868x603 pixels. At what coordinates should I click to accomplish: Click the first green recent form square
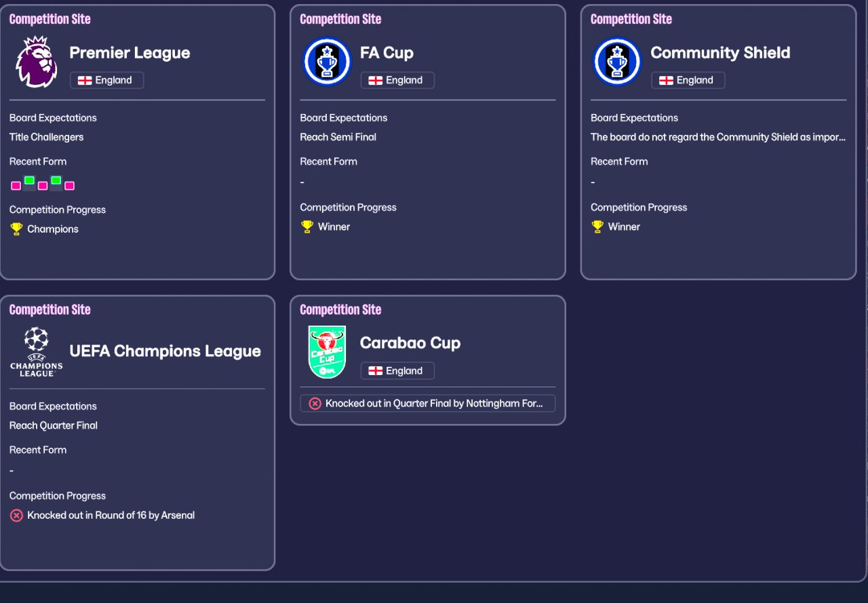click(x=29, y=180)
